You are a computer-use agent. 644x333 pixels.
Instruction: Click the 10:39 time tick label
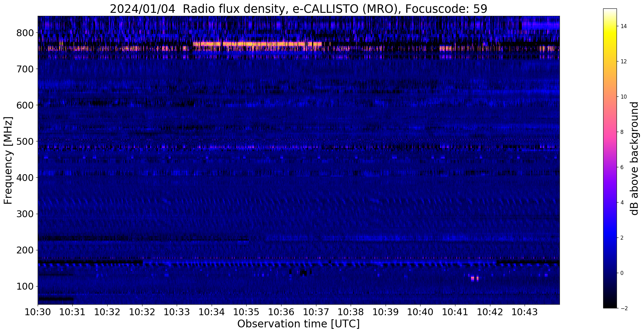tap(386, 312)
